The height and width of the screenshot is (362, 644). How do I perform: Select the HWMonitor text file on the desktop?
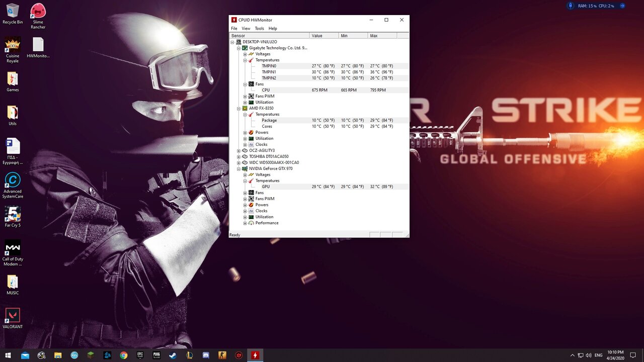coord(38,48)
